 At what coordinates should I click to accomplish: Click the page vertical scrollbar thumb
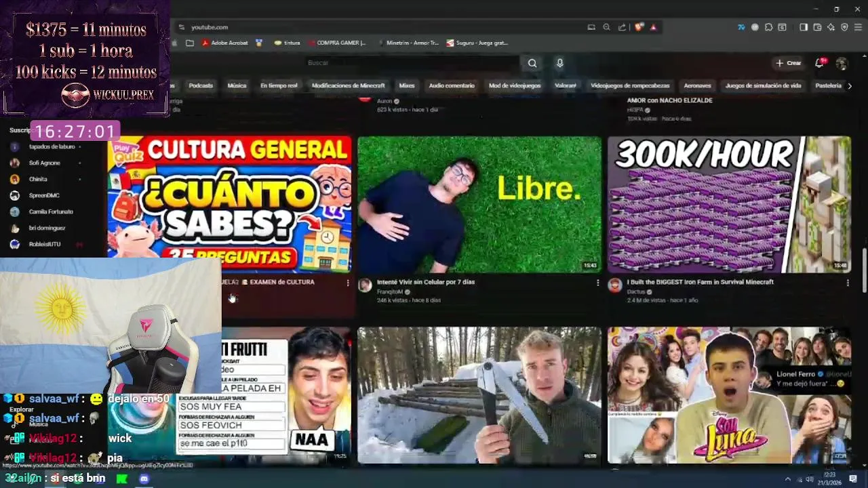[864, 271]
